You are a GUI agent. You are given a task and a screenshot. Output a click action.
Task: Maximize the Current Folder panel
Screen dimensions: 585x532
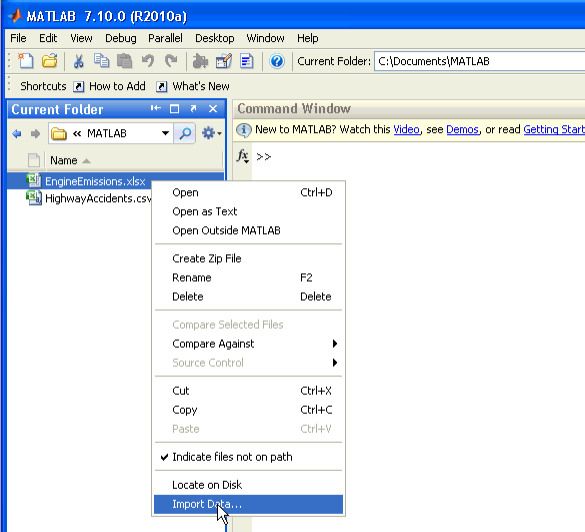point(174,109)
